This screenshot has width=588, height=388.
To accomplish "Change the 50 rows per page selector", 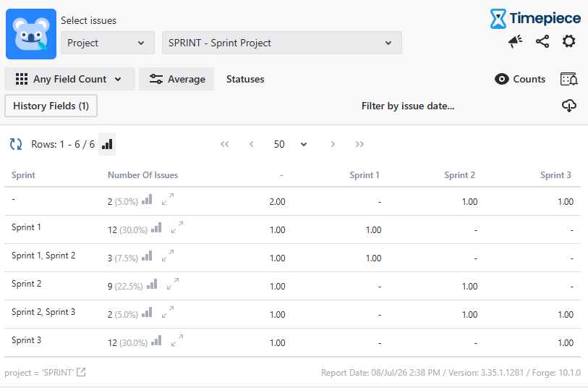I will click(x=290, y=144).
